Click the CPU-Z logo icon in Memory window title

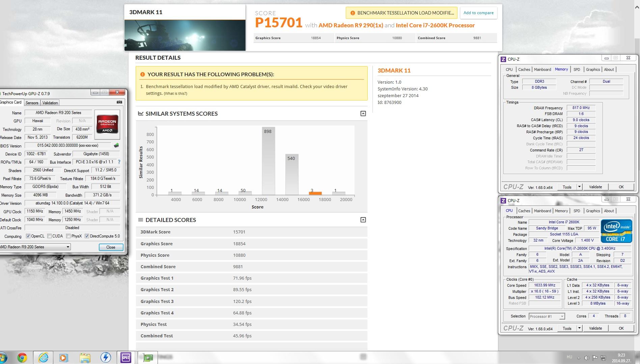tap(503, 59)
